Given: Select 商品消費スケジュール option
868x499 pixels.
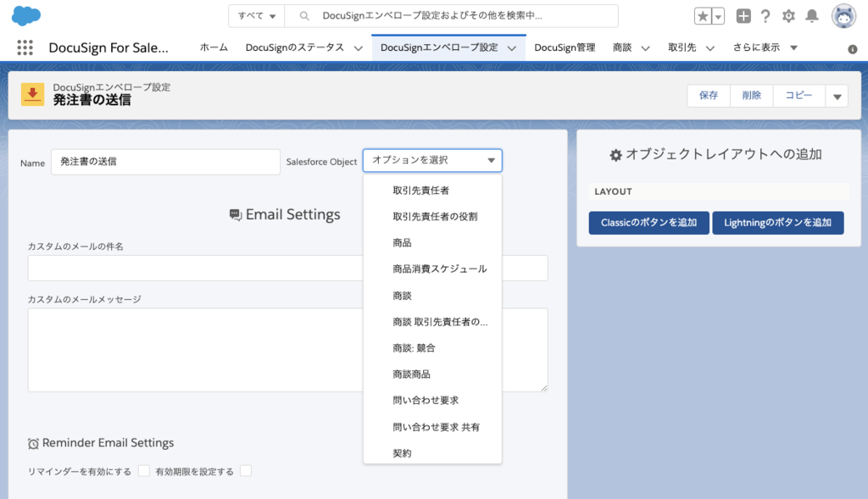Looking at the screenshot, I should (432, 269).
